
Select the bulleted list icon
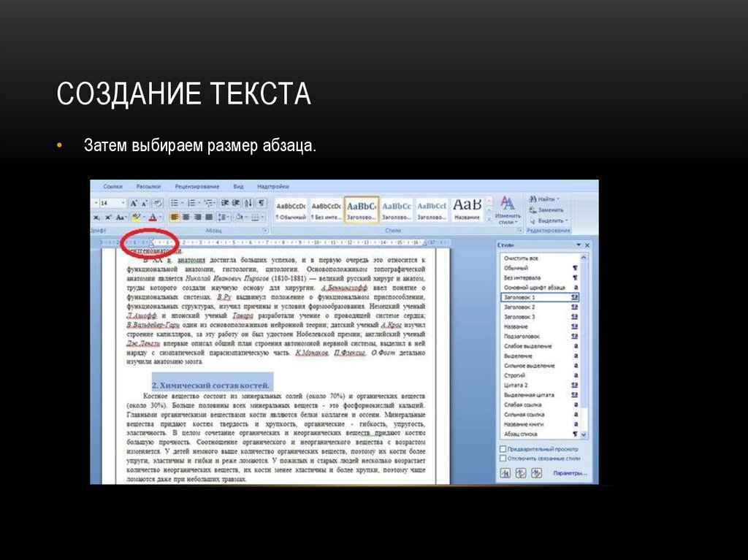[x=175, y=202]
